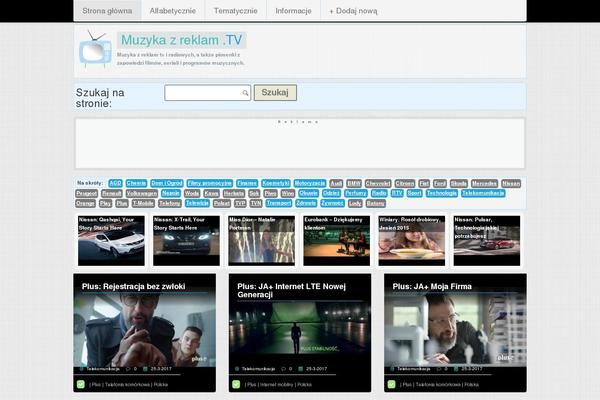Open Nissan X-Trail Your Story Starts Here thumbnail
This screenshot has height=400, width=600.
click(x=186, y=240)
